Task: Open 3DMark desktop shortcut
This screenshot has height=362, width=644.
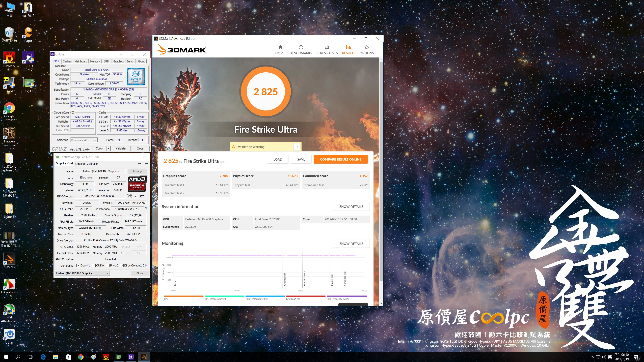Action: click(x=9, y=261)
